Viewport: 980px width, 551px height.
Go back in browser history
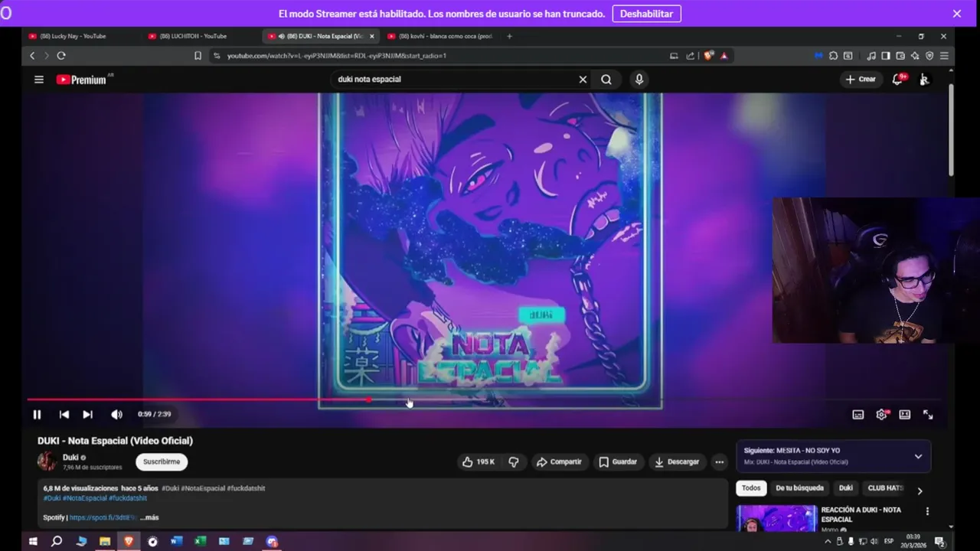click(x=32, y=56)
